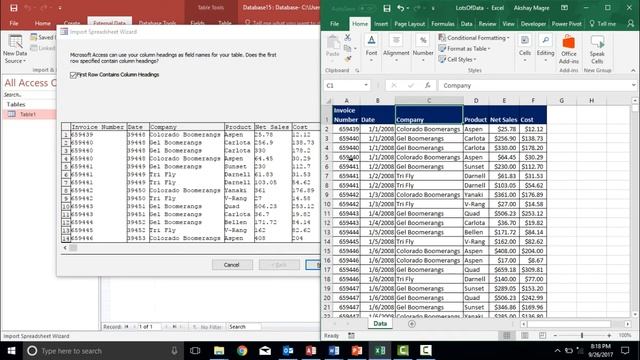Zoom out with Excel minus button
The image size is (640, 360).
(555, 336)
